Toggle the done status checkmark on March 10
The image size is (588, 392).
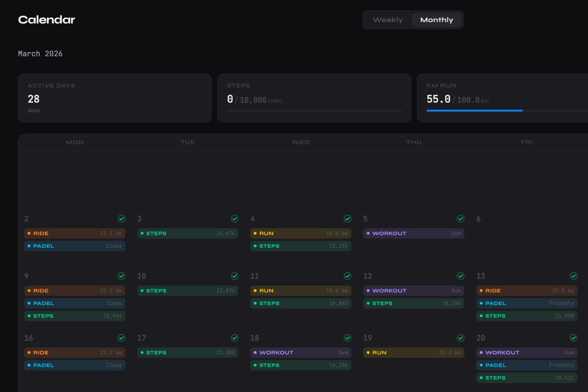click(x=235, y=276)
